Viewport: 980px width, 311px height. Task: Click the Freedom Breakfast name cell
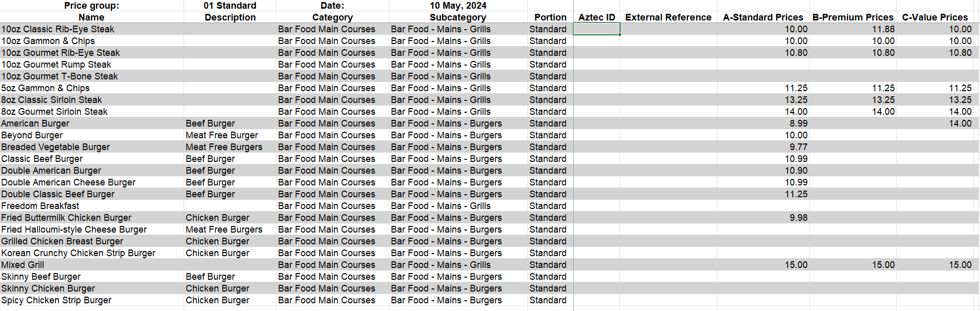click(x=40, y=206)
